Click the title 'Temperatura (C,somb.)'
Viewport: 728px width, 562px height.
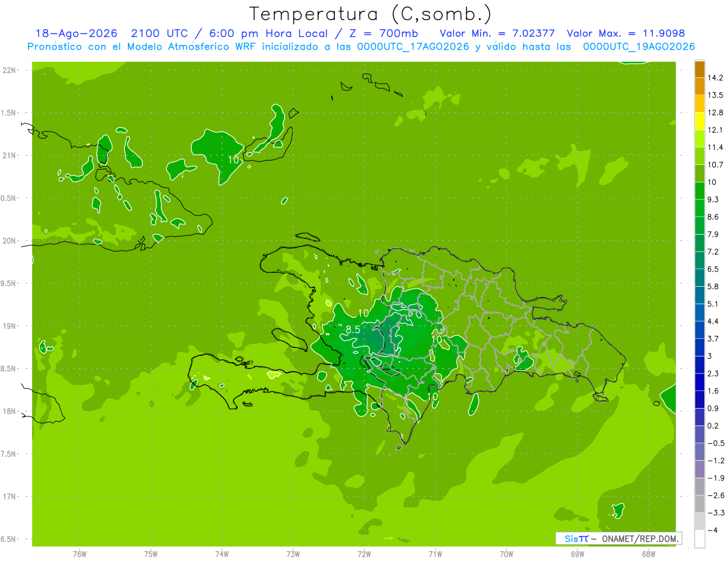pyautogui.click(x=371, y=15)
